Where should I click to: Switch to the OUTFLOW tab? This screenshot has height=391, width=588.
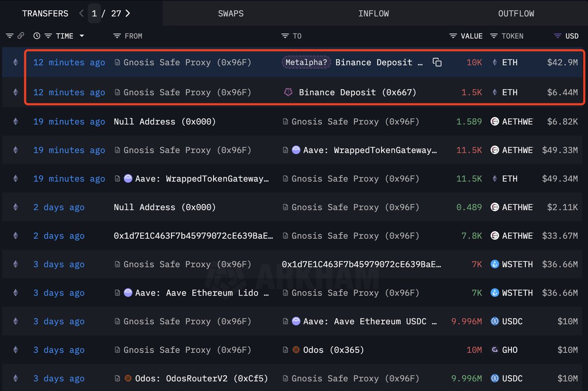[516, 13]
